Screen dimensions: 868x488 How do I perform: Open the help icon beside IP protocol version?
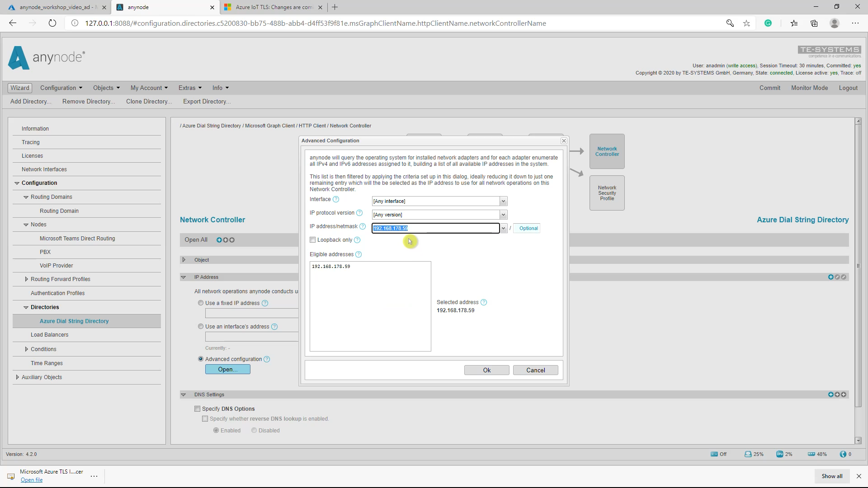[x=359, y=213]
